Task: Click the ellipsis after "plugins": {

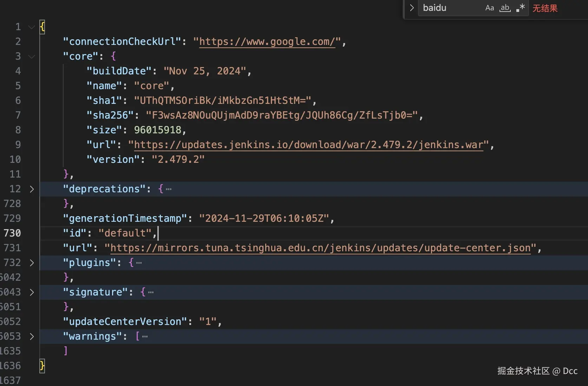Action: [139, 263]
